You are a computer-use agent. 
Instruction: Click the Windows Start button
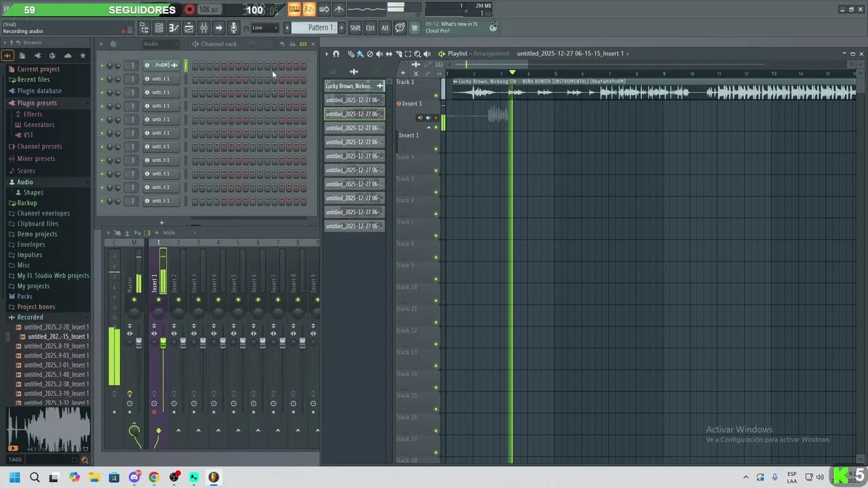pyautogui.click(x=15, y=477)
